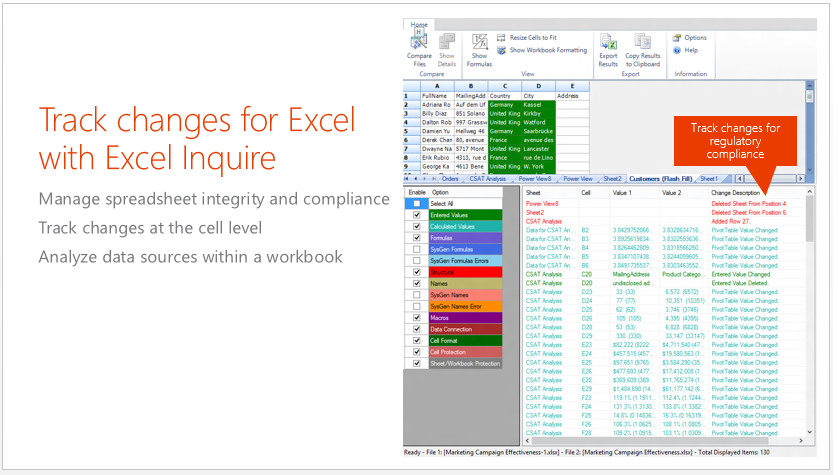Image resolution: width=838 pixels, height=475 pixels.
Task: Click Show Workbook Formatting
Action: tap(547, 50)
